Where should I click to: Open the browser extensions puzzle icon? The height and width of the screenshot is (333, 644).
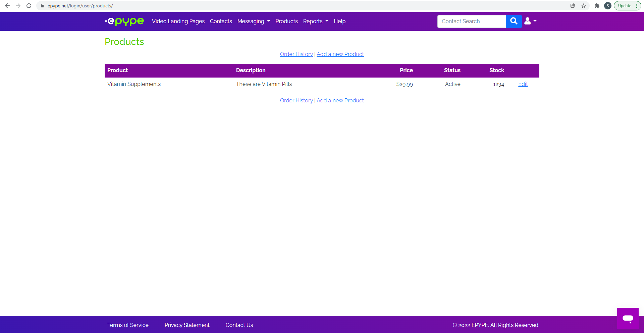click(x=597, y=6)
